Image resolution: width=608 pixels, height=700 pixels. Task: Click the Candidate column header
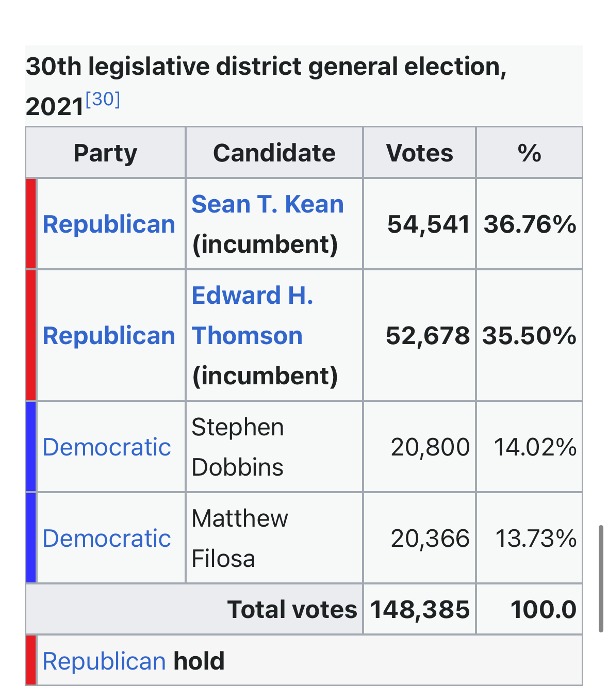pos(274,153)
